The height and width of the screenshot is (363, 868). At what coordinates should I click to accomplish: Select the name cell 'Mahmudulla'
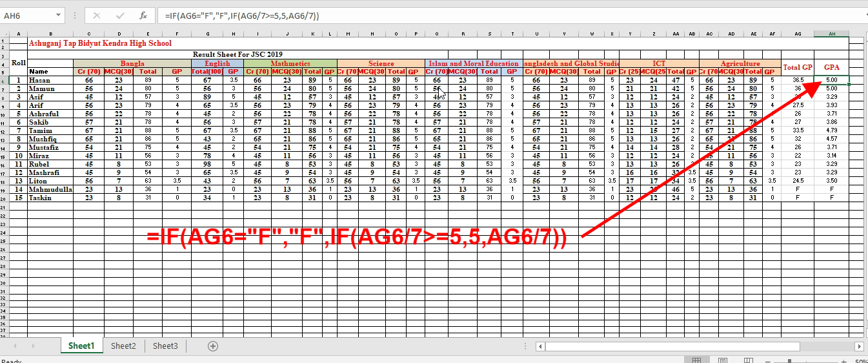coord(50,189)
